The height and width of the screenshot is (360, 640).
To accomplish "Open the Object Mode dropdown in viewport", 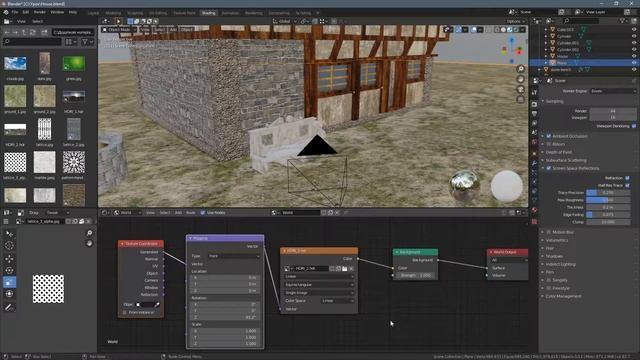I will pos(120,30).
